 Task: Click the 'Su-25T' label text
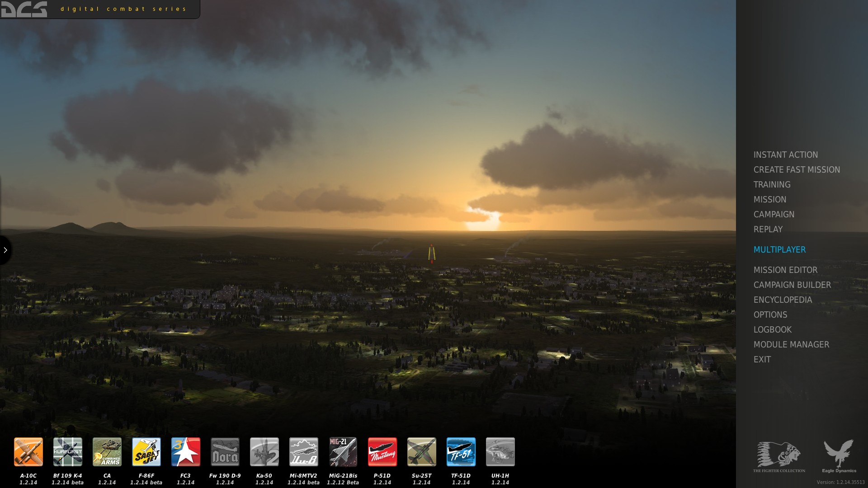(x=421, y=476)
